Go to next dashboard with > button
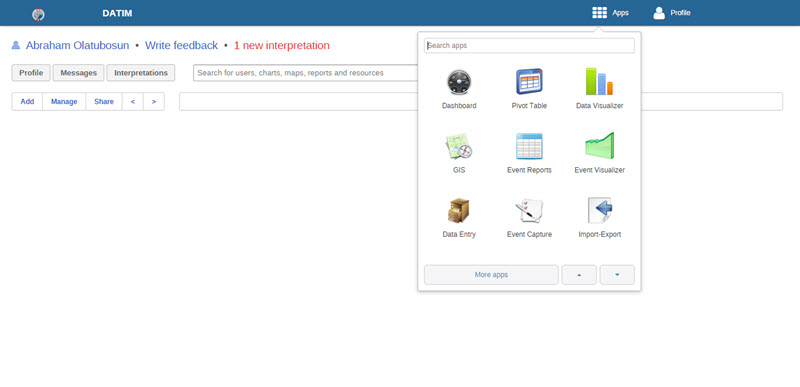Image resolution: width=800 pixels, height=387 pixels. pyautogui.click(x=154, y=101)
